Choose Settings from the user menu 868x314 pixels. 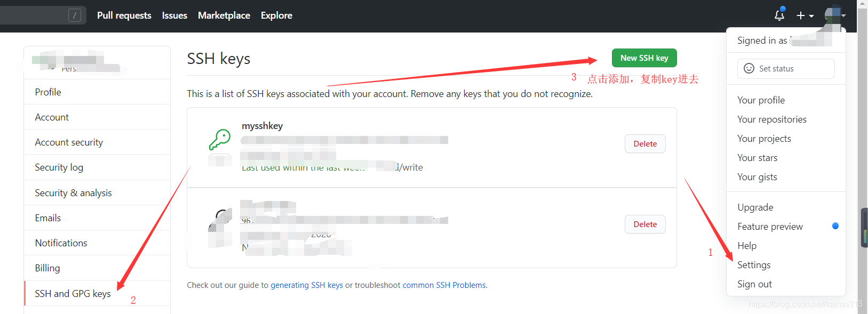(x=754, y=265)
